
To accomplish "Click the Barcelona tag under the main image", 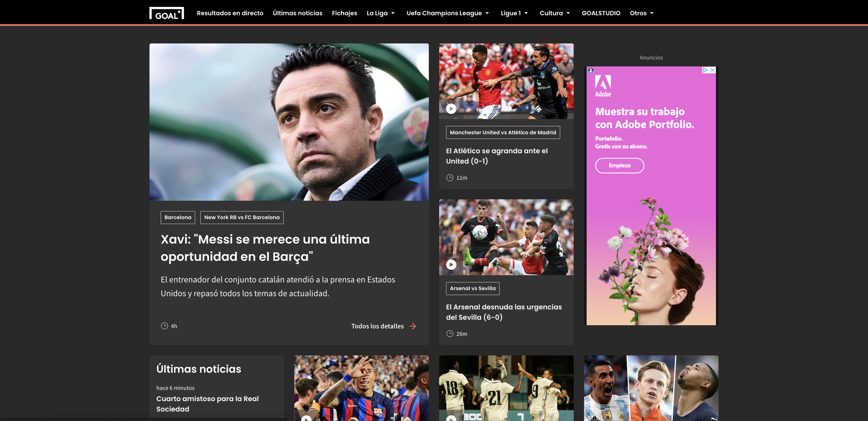I will pyautogui.click(x=177, y=217).
